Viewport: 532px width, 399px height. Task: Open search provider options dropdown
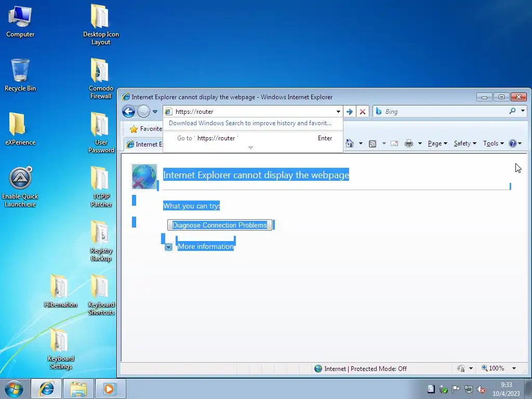click(x=523, y=111)
